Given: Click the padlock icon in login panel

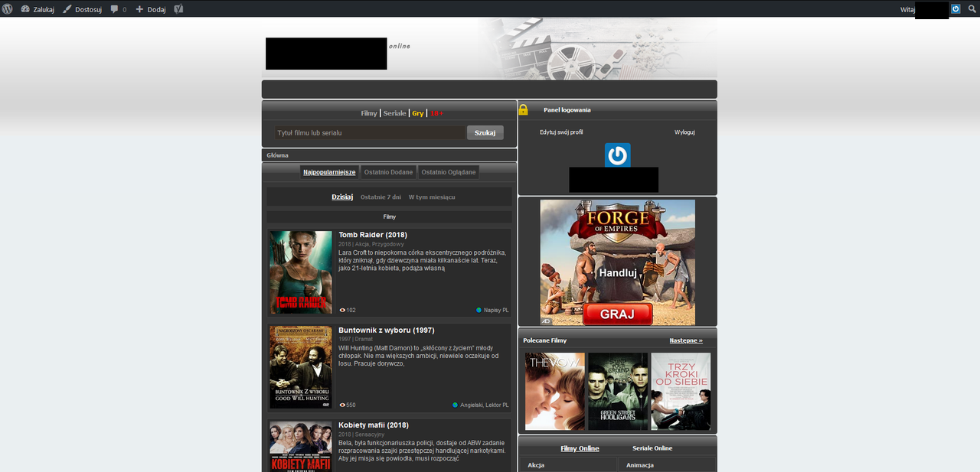Looking at the screenshot, I should (x=524, y=109).
